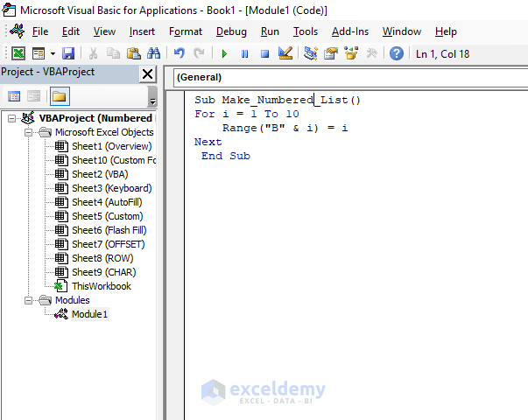Click Insert UserForm toolbar icon
528x420 pixels.
coord(39,53)
